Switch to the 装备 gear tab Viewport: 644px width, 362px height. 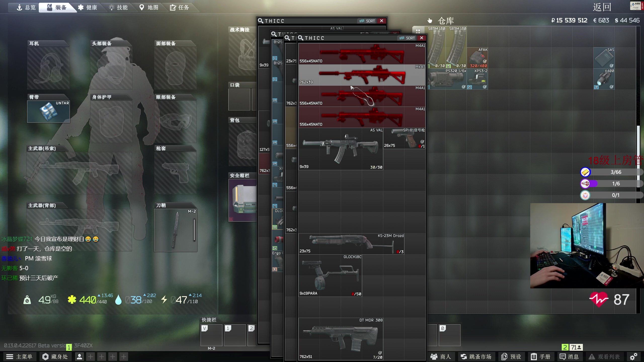point(57,8)
